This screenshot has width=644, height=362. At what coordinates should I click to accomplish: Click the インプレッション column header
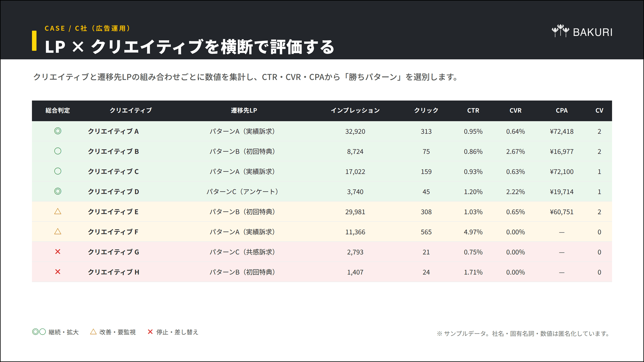pyautogui.click(x=355, y=110)
